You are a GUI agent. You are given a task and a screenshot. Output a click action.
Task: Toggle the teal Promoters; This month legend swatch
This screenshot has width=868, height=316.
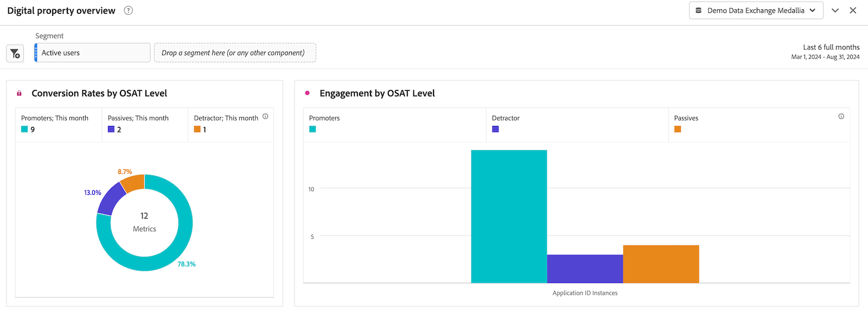[x=24, y=129]
